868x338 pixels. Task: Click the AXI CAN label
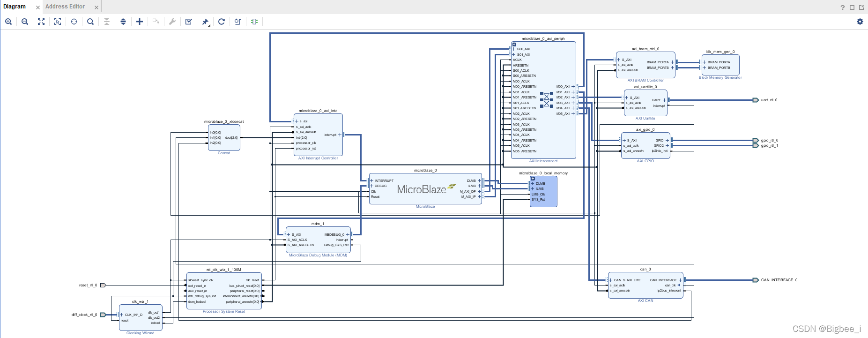click(x=645, y=301)
